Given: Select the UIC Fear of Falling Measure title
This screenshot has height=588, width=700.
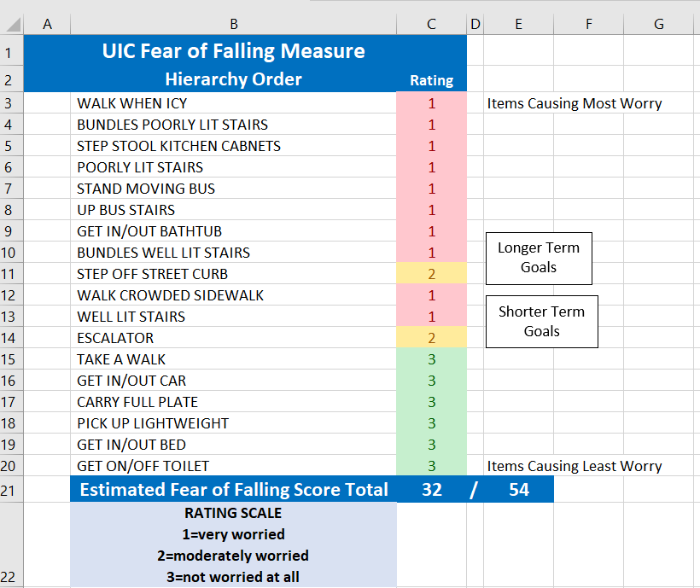Looking at the screenshot, I should point(233,51).
